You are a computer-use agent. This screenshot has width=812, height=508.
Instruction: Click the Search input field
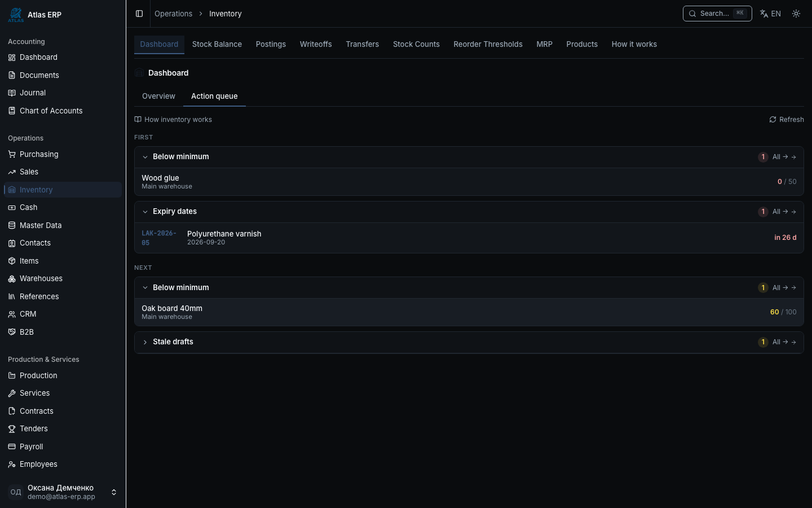point(717,14)
